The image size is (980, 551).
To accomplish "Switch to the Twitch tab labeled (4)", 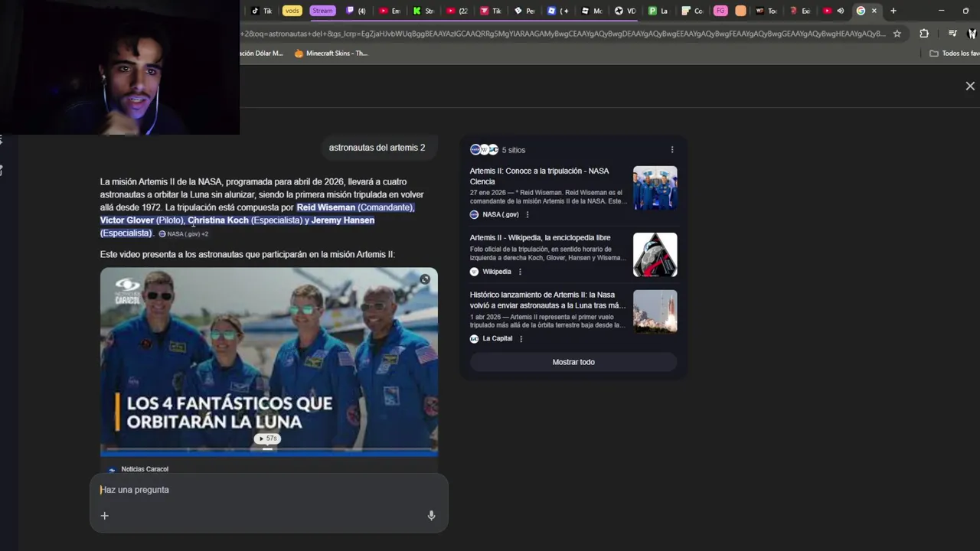I will pyautogui.click(x=356, y=11).
